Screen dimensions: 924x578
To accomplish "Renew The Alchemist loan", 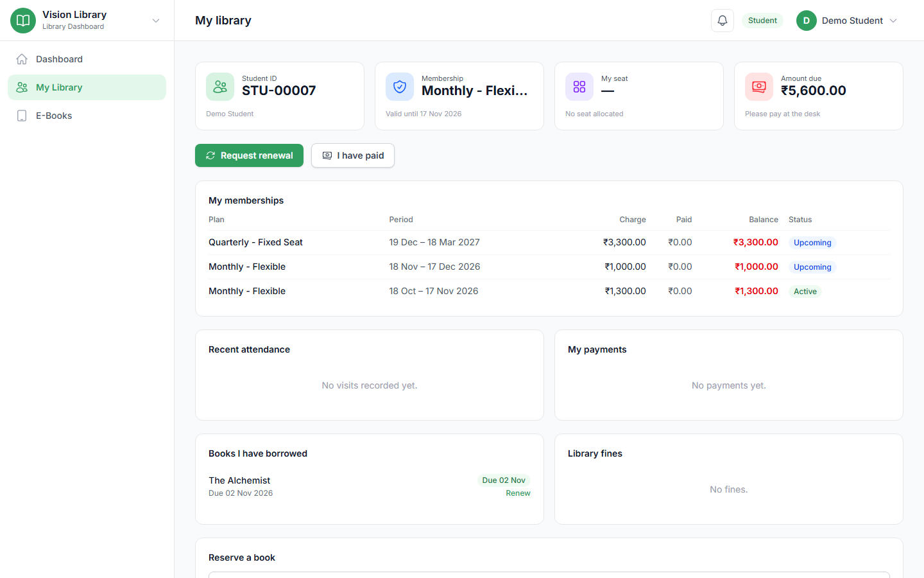I will [x=518, y=493].
